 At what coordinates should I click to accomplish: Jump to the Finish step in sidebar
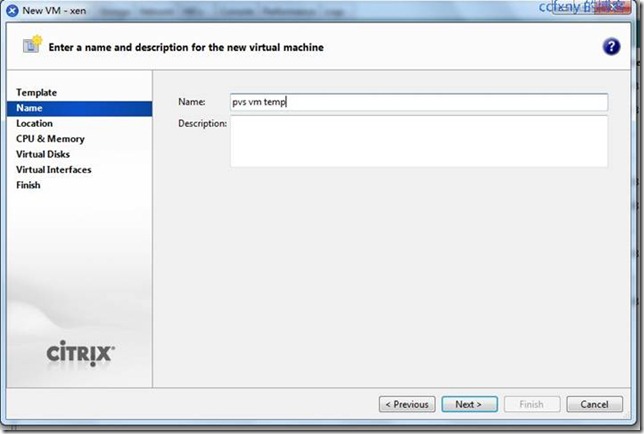click(28, 185)
